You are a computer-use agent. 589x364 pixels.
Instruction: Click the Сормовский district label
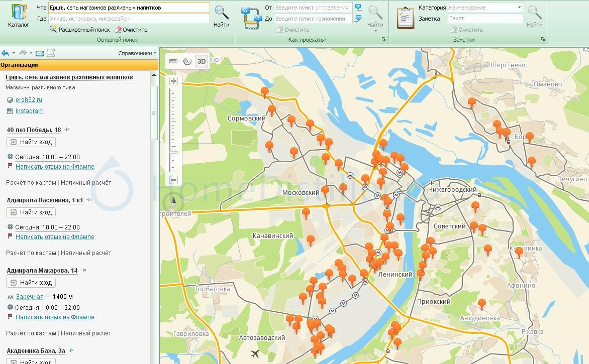click(x=246, y=118)
